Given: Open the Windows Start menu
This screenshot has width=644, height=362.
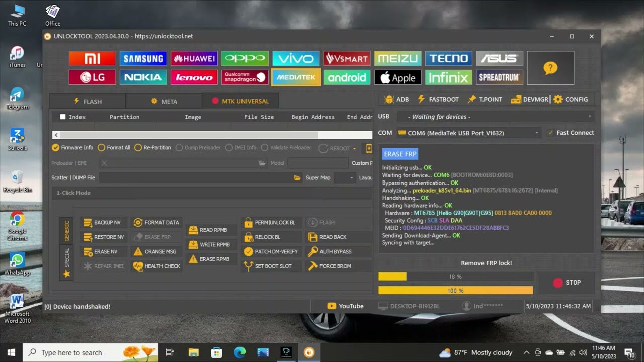Looking at the screenshot, I should point(11,352).
